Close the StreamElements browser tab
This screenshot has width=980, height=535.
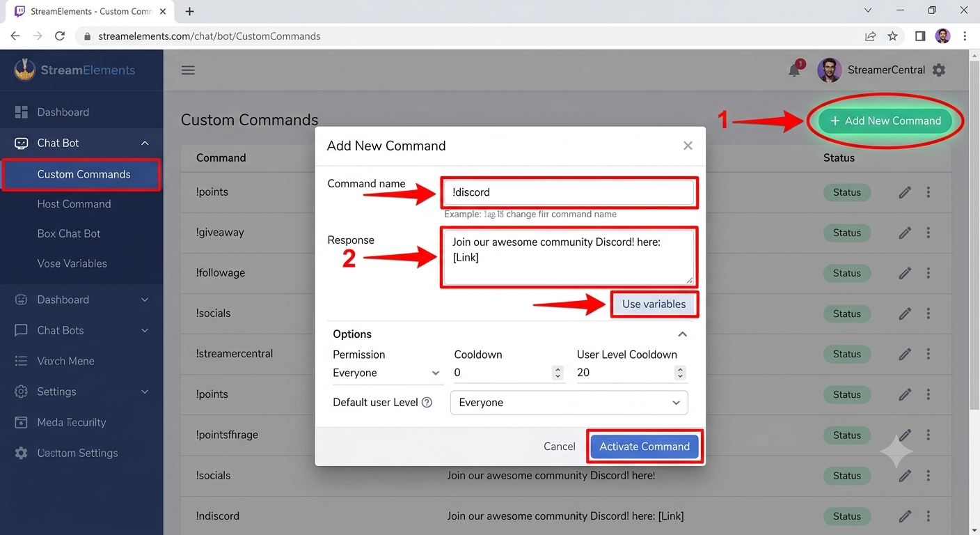click(x=164, y=11)
